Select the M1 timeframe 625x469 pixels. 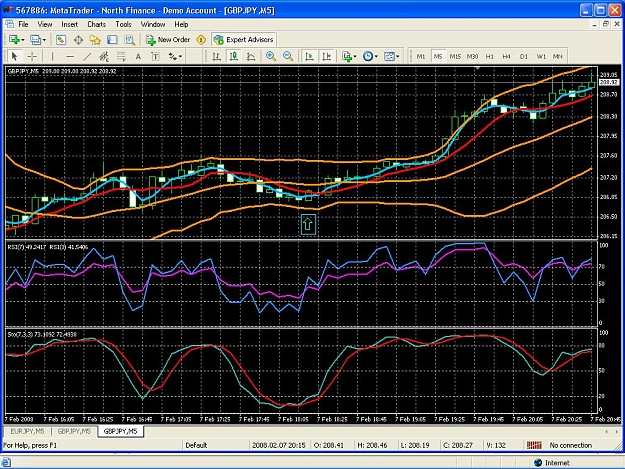pos(421,57)
